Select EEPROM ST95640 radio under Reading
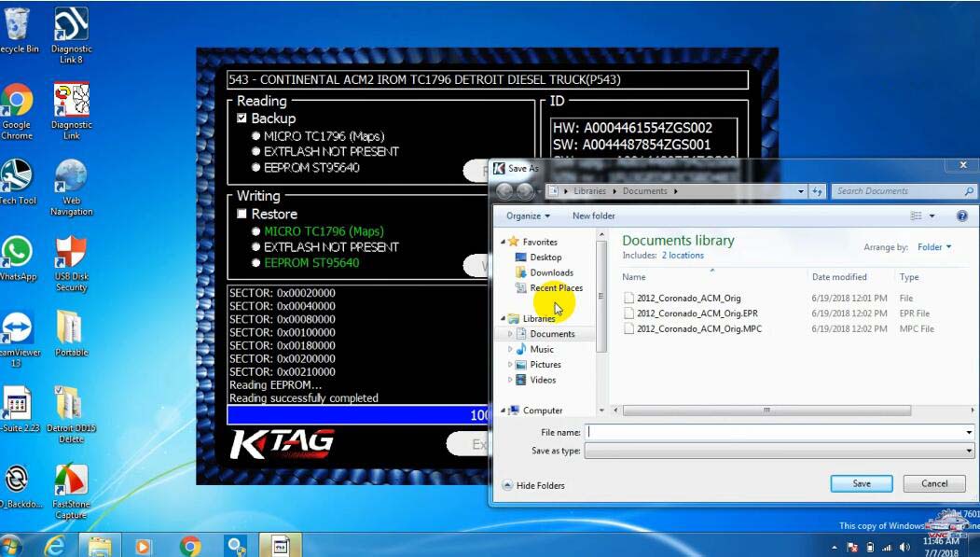980x557 pixels. pyautogui.click(x=256, y=167)
